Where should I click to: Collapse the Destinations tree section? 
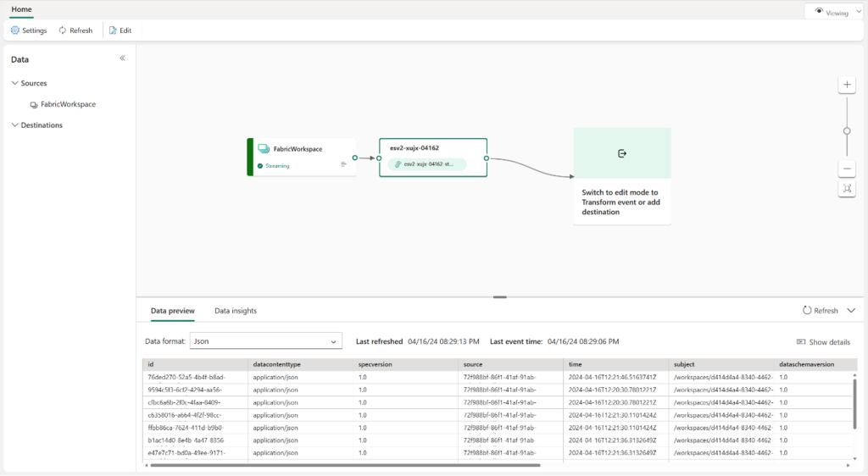pos(15,125)
